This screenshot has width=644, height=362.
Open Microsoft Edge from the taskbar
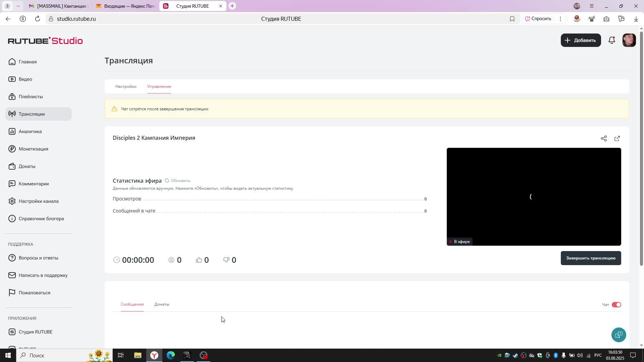click(x=171, y=355)
